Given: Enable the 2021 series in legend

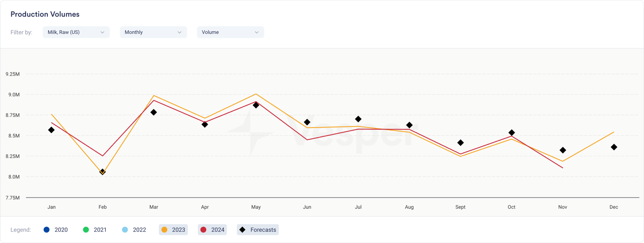Looking at the screenshot, I should click(x=95, y=230).
